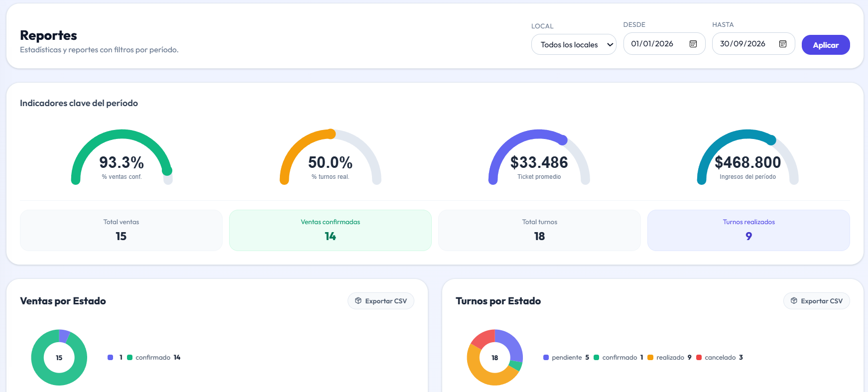Screen dimensions: 868x392
Task: Click the 93.3% ventas conf. gauge
Action: (122, 157)
